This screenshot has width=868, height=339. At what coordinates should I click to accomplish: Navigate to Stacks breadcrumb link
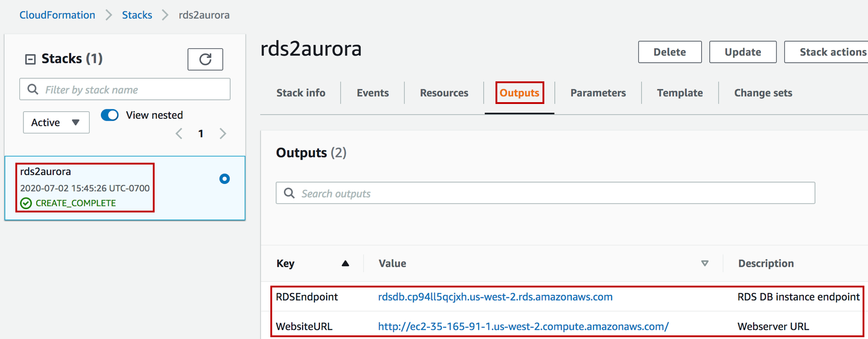click(x=137, y=15)
